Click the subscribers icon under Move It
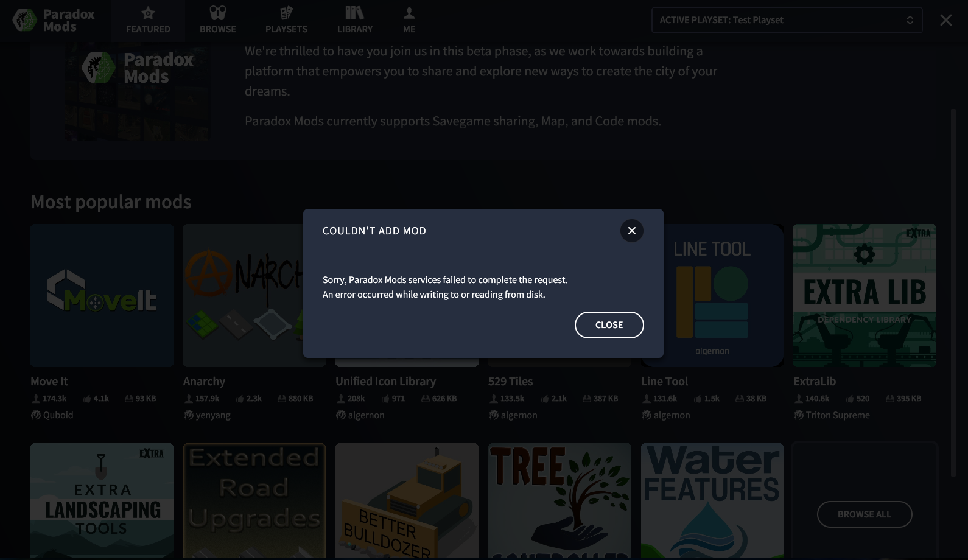 coord(36,399)
